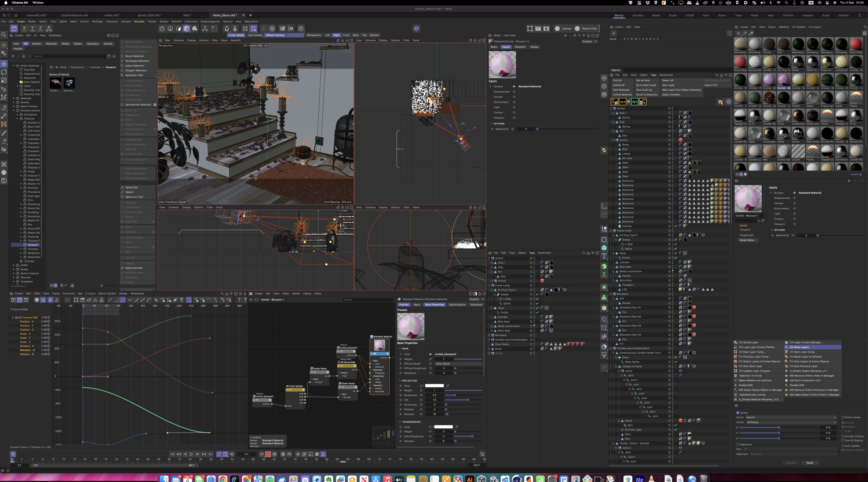Open the Simulate menu
This screenshot has width=868, height=482.
pos(139,21)
